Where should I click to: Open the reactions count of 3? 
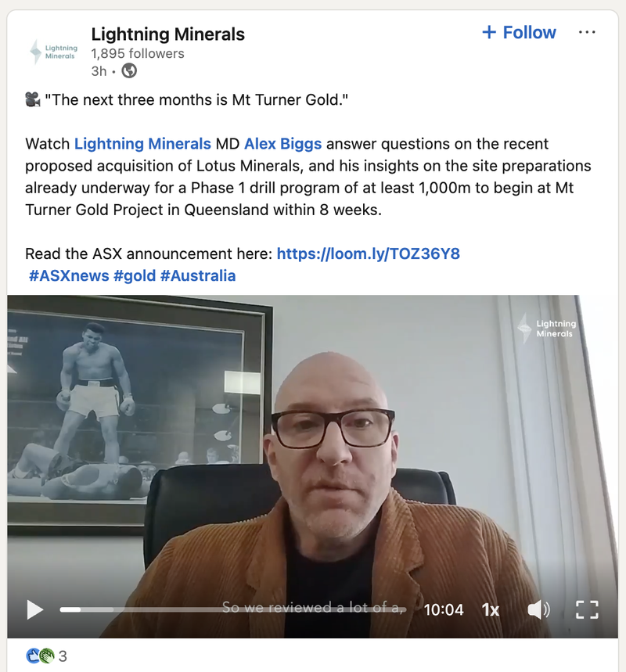pos(63,656)
